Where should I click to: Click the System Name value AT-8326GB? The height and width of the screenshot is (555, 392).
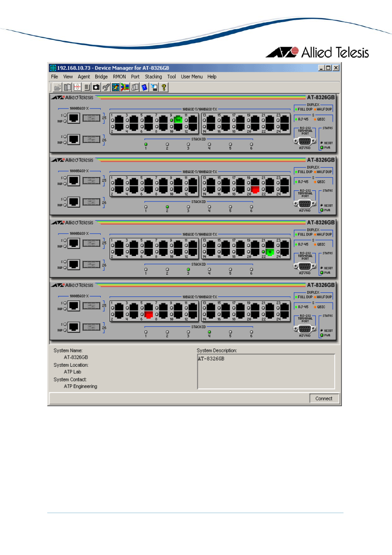point(76,358)
